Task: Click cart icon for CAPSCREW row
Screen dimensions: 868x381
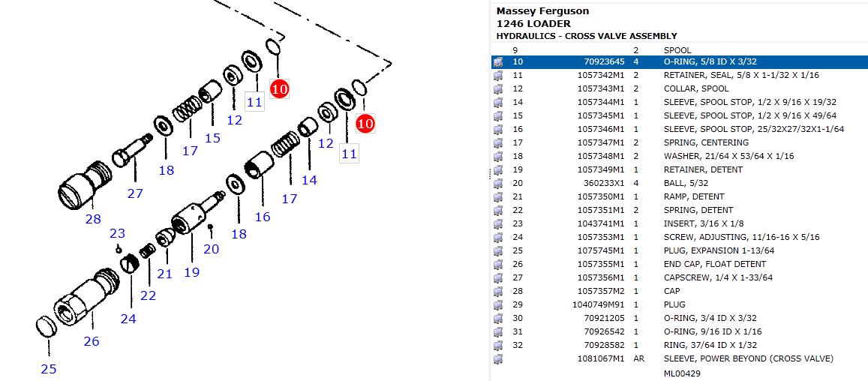Action: tap(497, 278)
